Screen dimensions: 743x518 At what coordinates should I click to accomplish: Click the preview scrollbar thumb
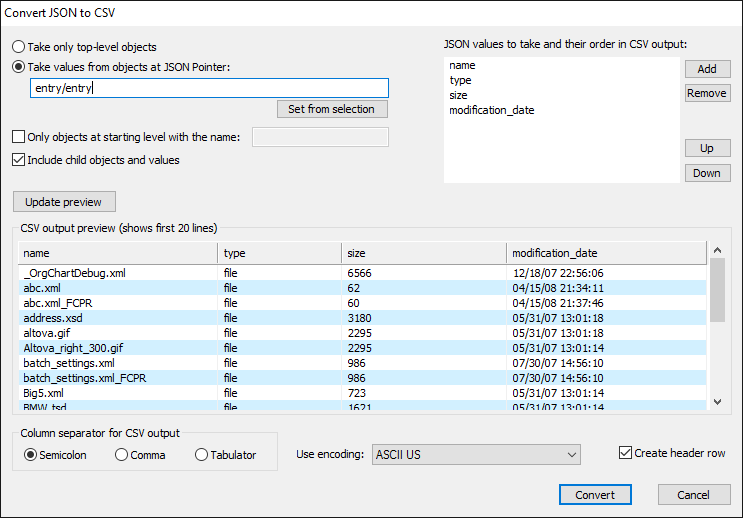pyautogui.click(x=717, y=290)
